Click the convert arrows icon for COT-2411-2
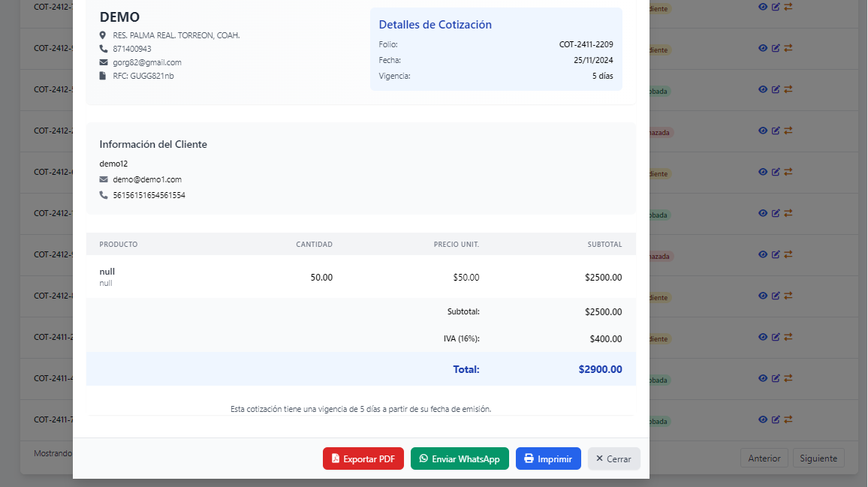The height and width of the screenshot is (487, 868). point(788,337)
